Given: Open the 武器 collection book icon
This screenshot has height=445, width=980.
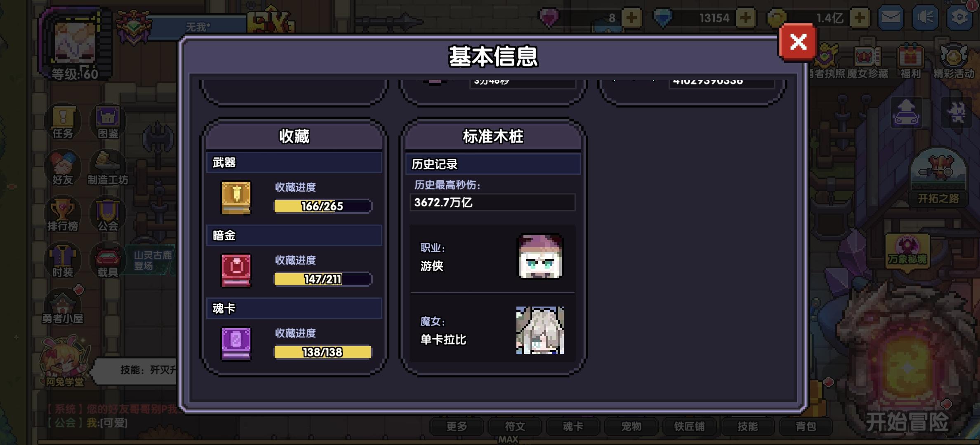Looking at the screenshot, I should (236, 197).
